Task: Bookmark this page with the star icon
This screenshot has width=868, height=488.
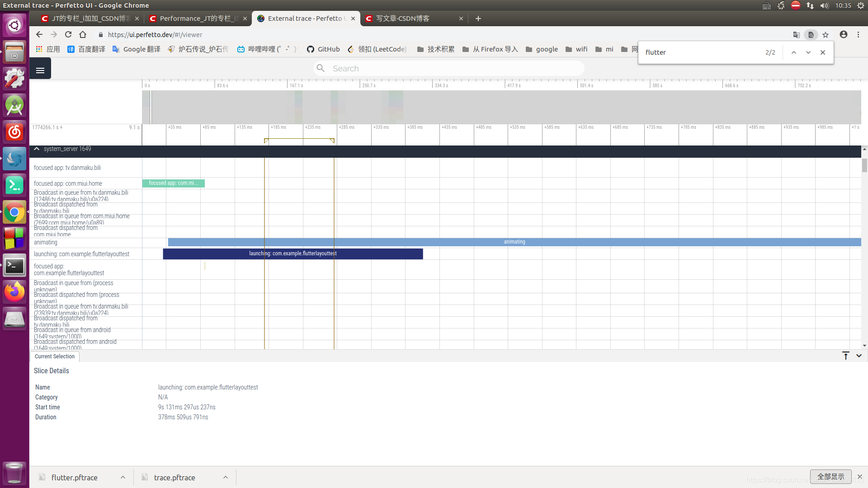Action: pos(826,35)
